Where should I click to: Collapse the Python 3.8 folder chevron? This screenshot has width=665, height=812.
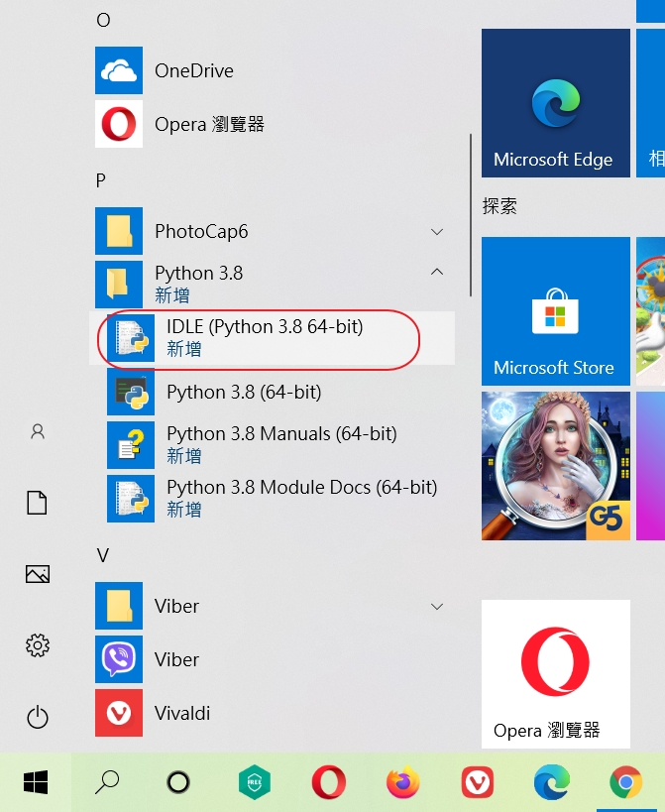[x=437, y=272]
